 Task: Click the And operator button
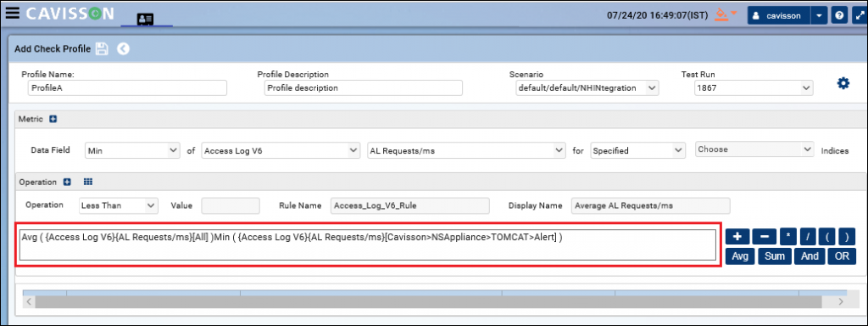coord(809,256)
